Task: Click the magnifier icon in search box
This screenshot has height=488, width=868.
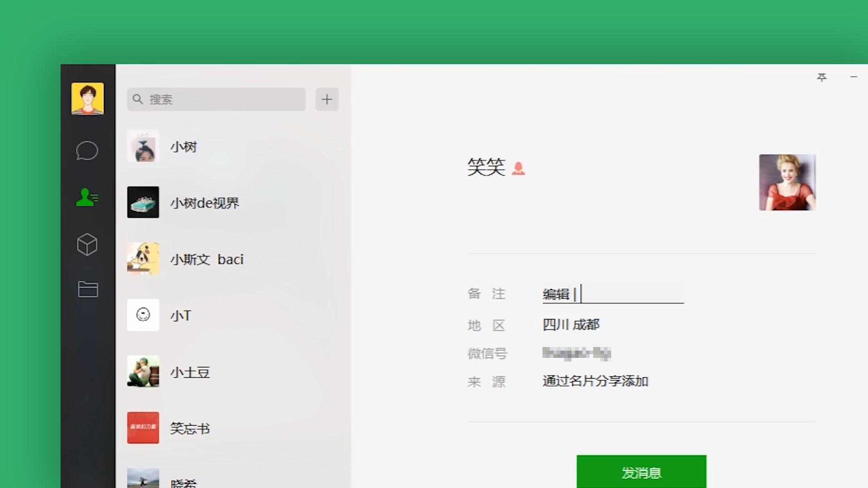Action: coord(138,99)
